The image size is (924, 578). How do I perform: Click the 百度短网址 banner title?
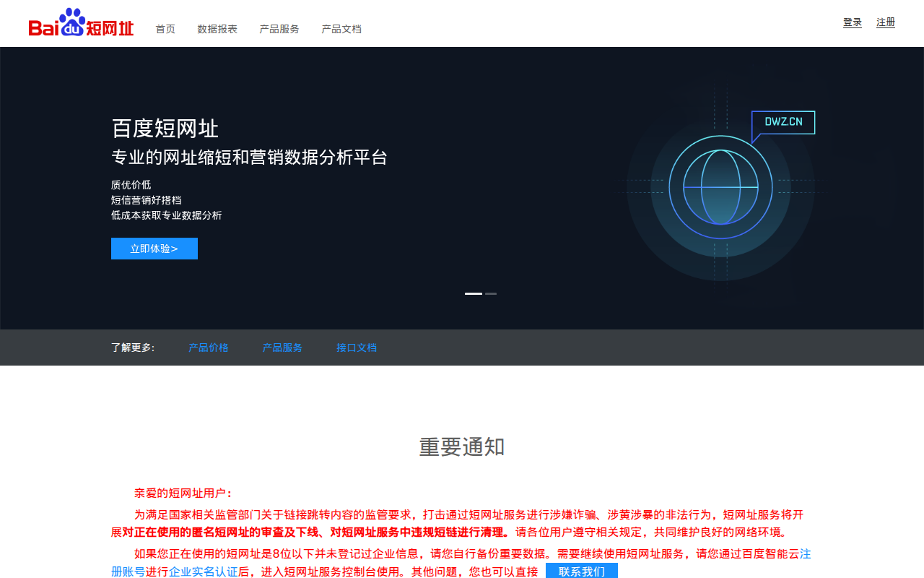tap(165, 128)
